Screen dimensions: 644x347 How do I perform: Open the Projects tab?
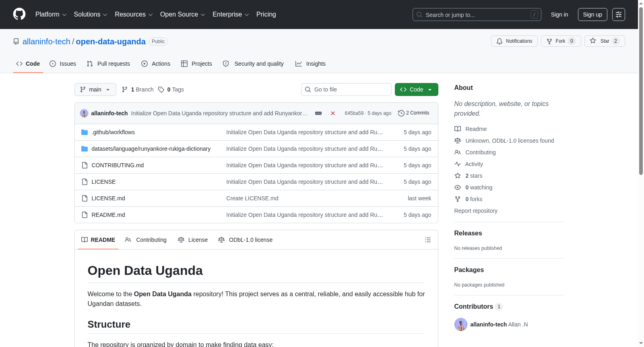click(196, 64)
